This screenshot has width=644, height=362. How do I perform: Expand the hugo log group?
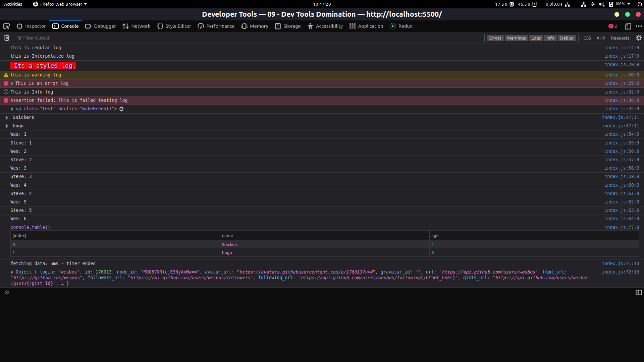[7, 126]
